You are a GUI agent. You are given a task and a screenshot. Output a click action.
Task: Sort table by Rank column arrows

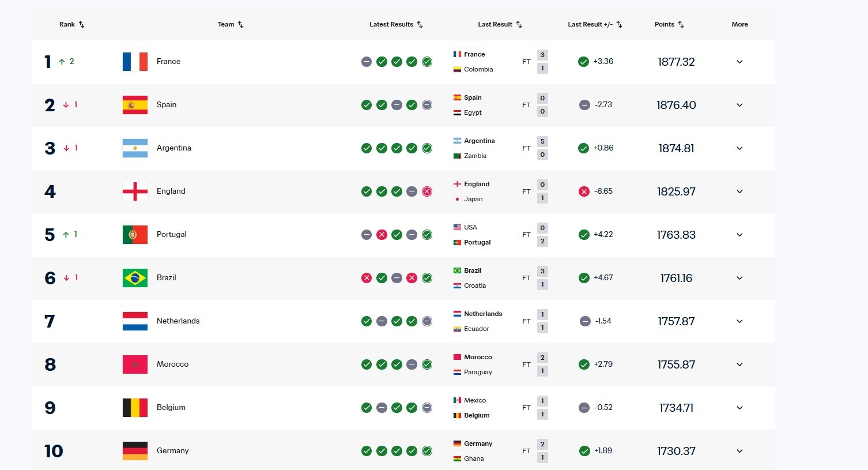[x=82, y=24]
